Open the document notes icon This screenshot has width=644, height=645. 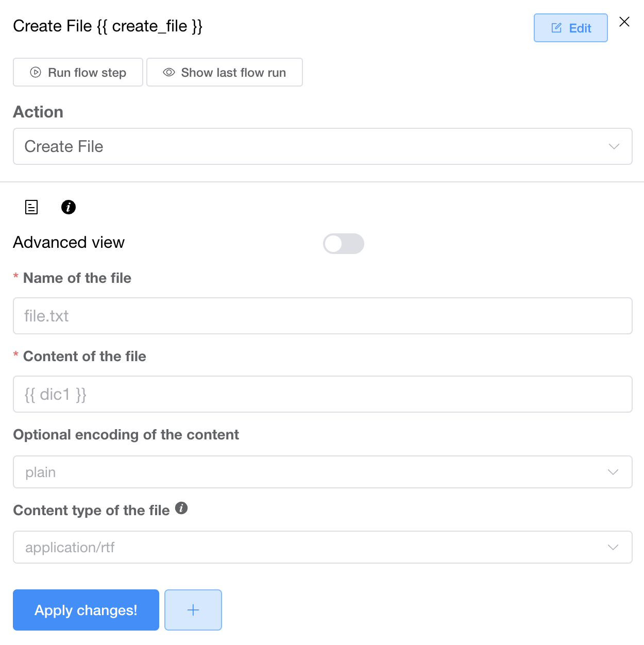tap(31, 207)
